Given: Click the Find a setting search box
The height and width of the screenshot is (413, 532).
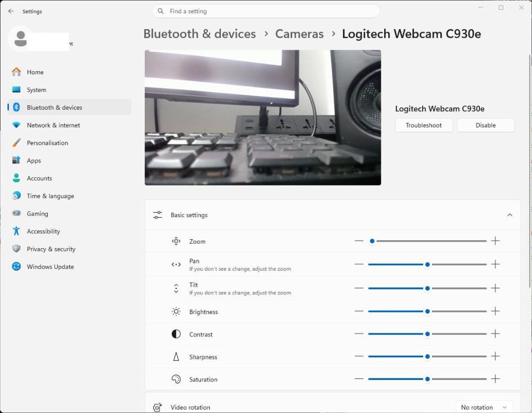Looking at the screenshot, I should pos(266,11).
